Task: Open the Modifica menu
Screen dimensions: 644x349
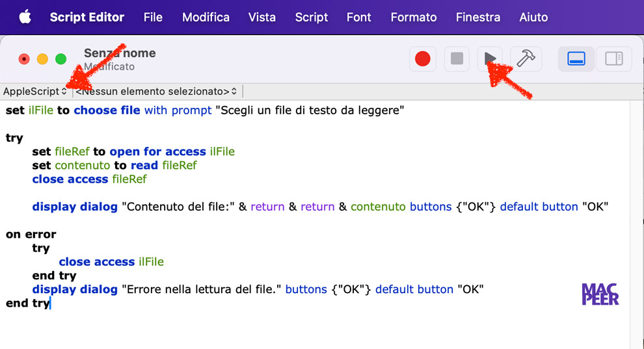Action: pos(206,18)
